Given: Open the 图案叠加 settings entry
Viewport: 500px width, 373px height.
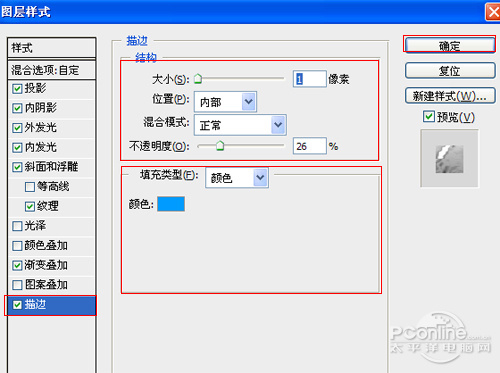Looking at the screenshot, I should [x=46, y=285].
